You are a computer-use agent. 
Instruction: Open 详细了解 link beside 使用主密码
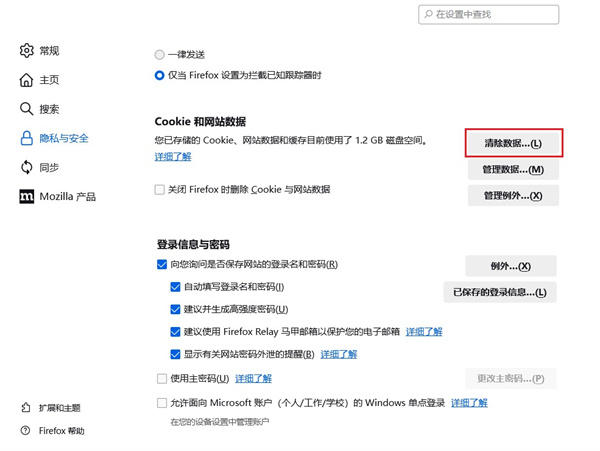tap(253, 379)
